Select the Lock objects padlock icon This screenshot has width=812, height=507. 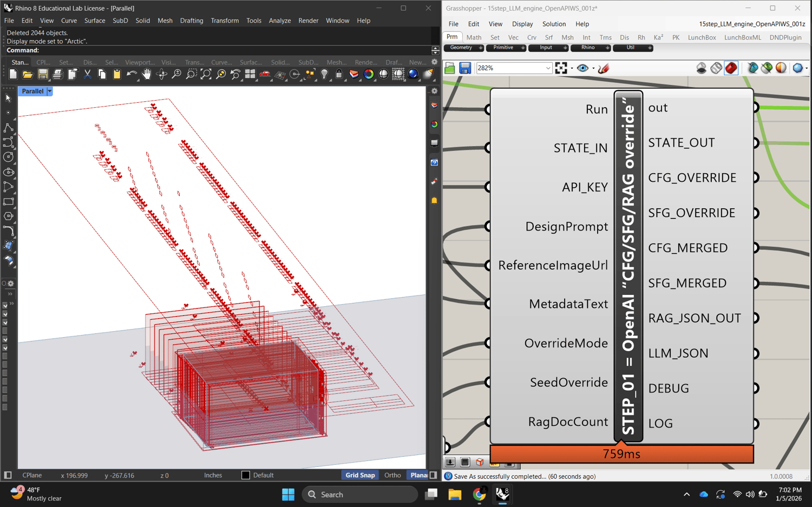tap(339, 74)
